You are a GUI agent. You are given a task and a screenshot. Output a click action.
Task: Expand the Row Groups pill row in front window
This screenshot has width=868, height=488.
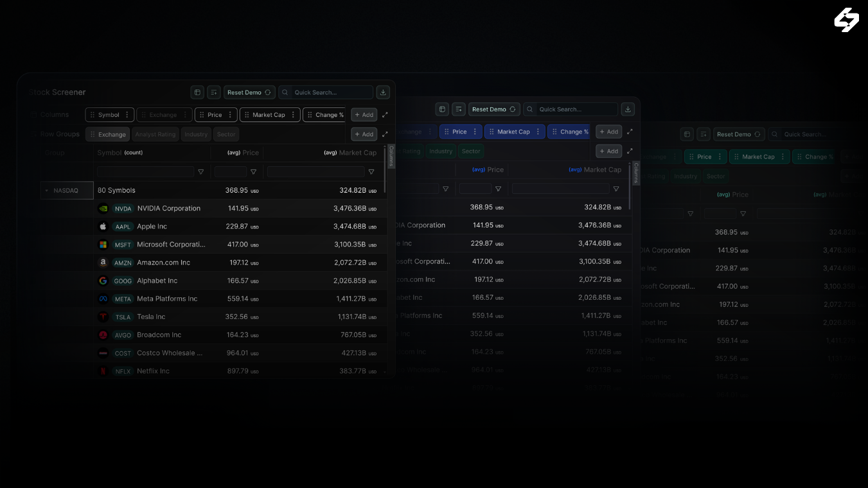(385, 134)
